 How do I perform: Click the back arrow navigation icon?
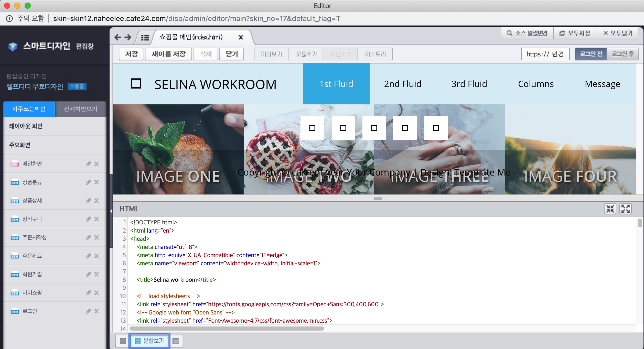(118, 37)
